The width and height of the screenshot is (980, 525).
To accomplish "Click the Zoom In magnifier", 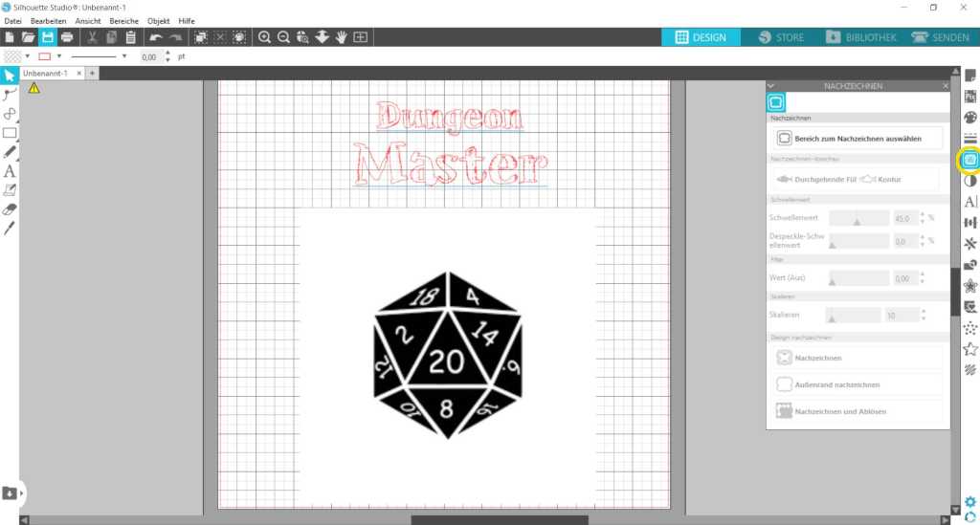I will click(x=264, y=37).
